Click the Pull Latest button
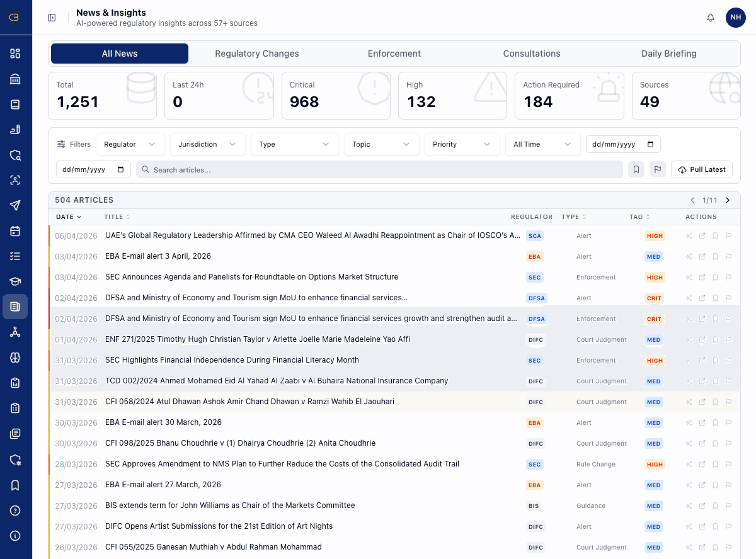Screen dimensions: 756x559 coord(701,169)
